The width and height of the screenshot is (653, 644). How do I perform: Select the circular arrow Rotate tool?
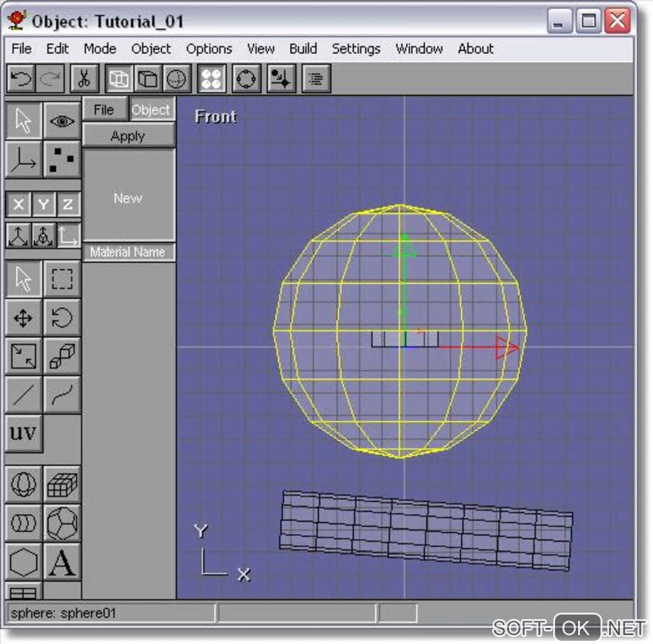(62, 318)
